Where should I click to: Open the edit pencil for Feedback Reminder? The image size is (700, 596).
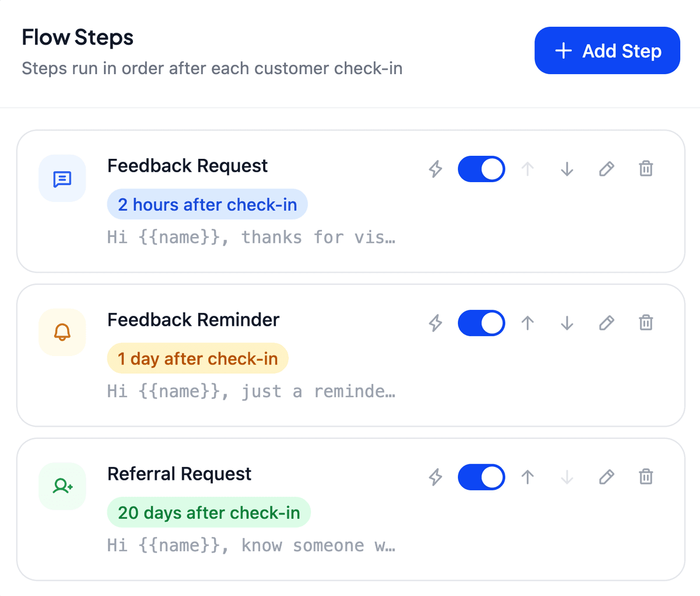[x=606, y=323]
